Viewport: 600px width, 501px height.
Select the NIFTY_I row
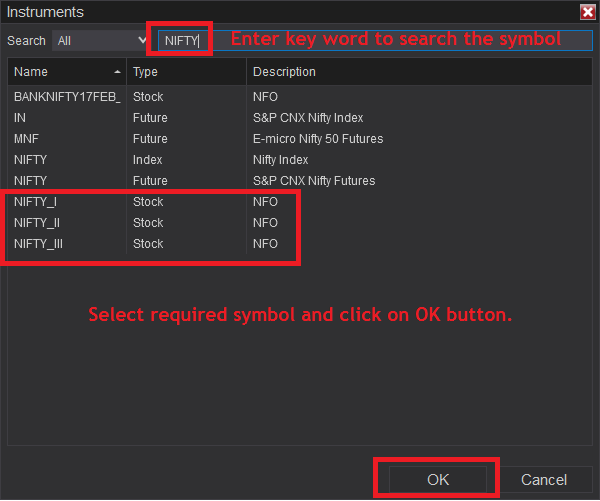(300, 202)
